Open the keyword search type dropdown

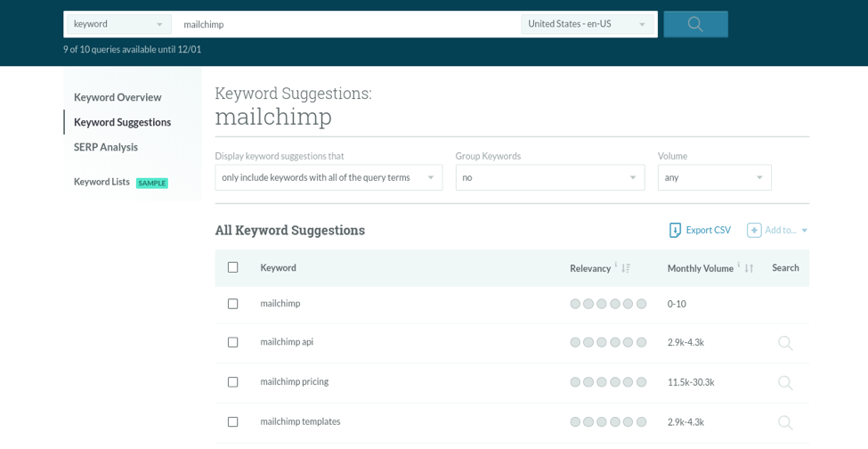coord(119,24)
